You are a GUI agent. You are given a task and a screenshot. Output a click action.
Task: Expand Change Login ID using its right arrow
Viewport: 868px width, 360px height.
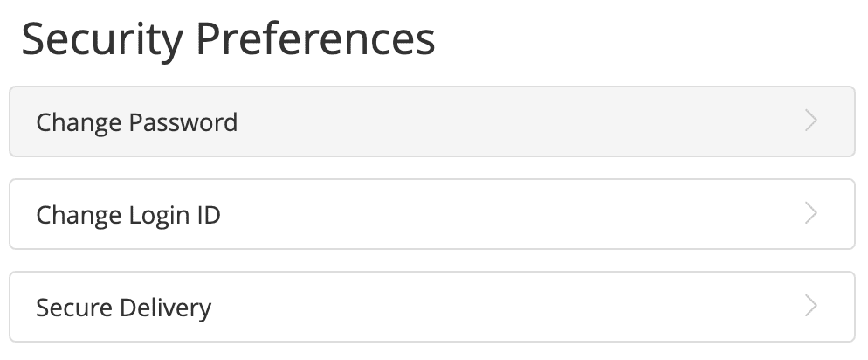(811, 214)
